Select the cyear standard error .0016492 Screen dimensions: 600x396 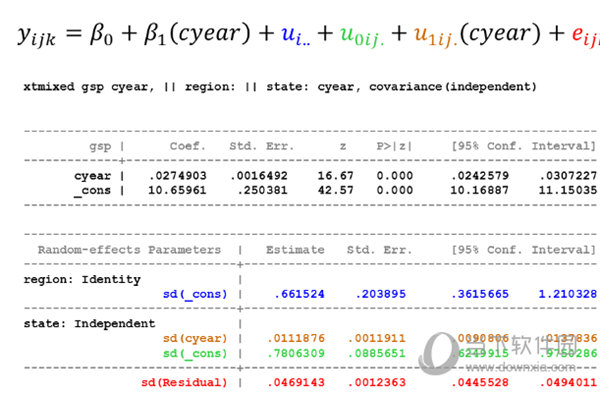click(259, 176)
